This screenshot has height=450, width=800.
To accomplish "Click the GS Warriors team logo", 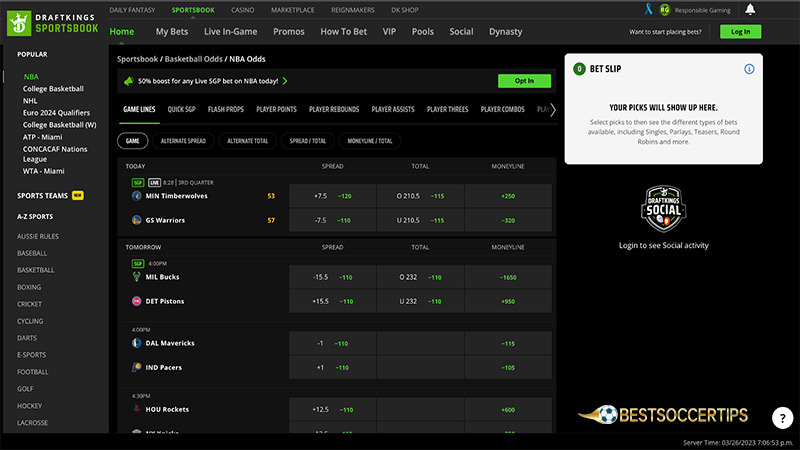I will (x=136, y=220).
